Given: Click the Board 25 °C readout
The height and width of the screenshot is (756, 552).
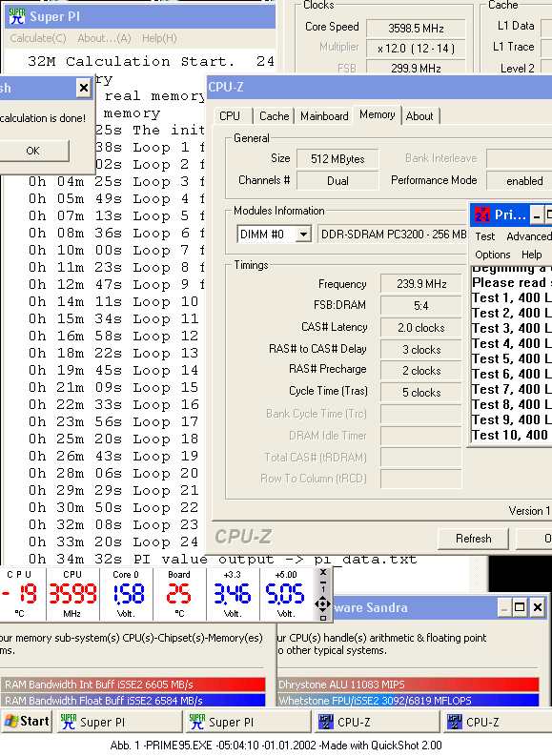Looking at the screenshot, I should pyautogui.click(x=179, y=595).
